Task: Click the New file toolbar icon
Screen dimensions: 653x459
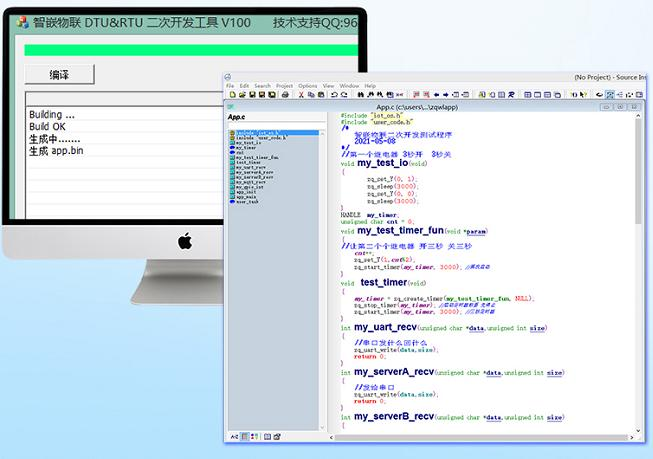Action: pyautogui.click(x=232, y=95)
